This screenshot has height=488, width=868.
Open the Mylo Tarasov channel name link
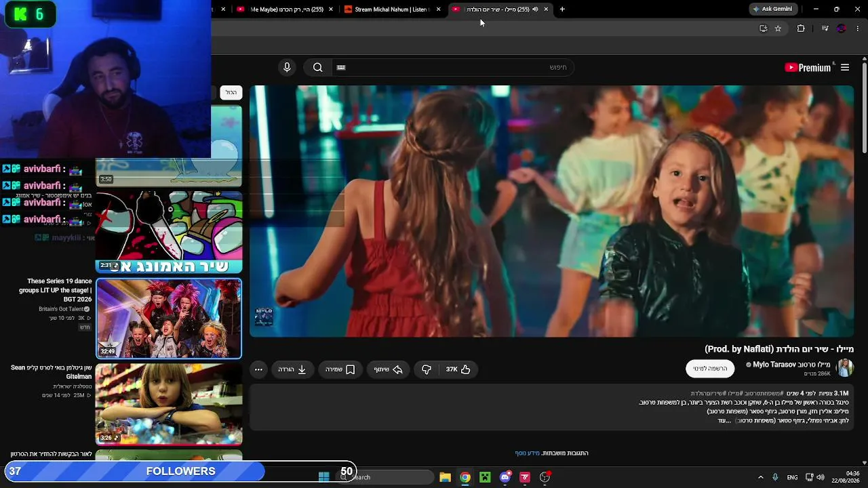pyautogui.click(x=791, y=365)
